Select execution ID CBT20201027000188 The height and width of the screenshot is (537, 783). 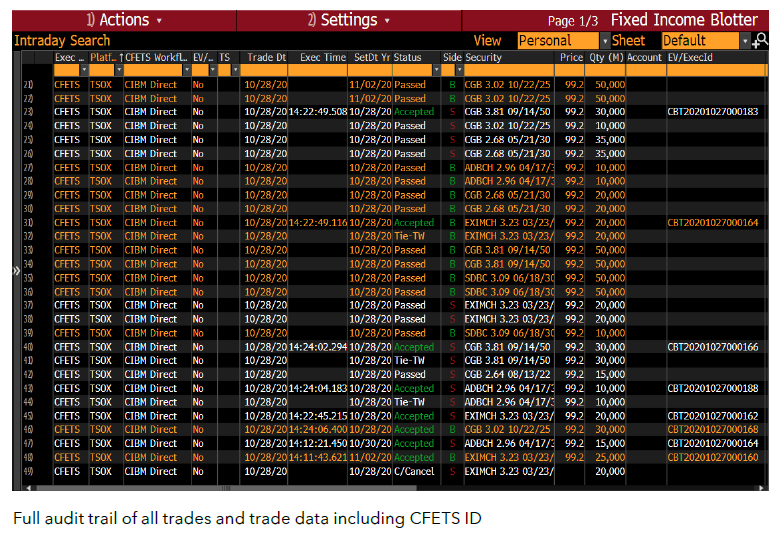coord(713,389)
